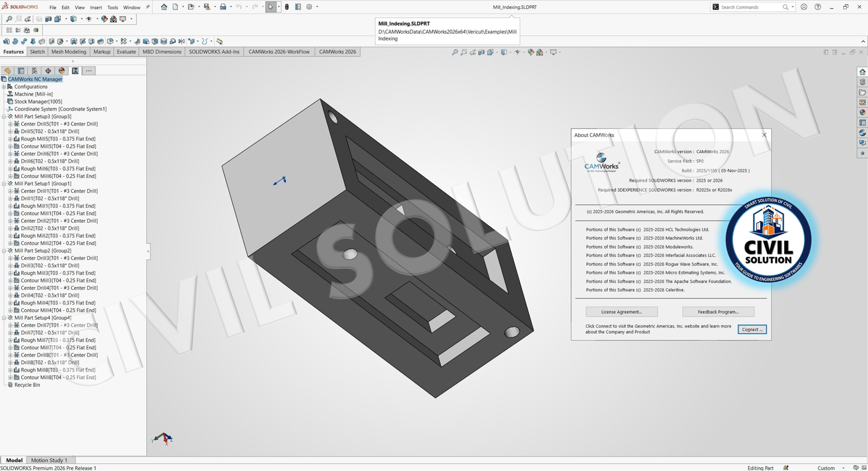
Task: Switch to the CAMWorks 2026-WorkFlow tab
Action: [x=279, y=51]
